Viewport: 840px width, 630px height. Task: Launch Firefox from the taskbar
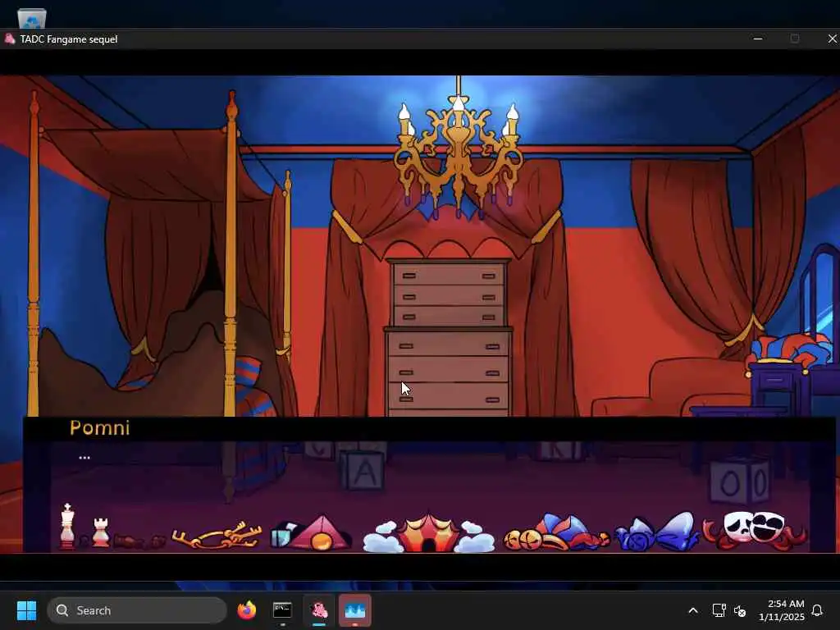(x=247, y=610)
